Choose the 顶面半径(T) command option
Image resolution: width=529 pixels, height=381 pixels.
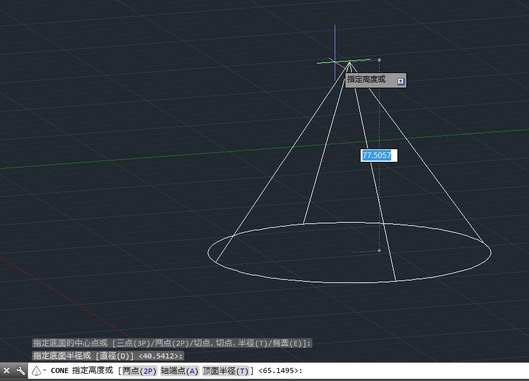pyautogui.click(x=225, y=371)
